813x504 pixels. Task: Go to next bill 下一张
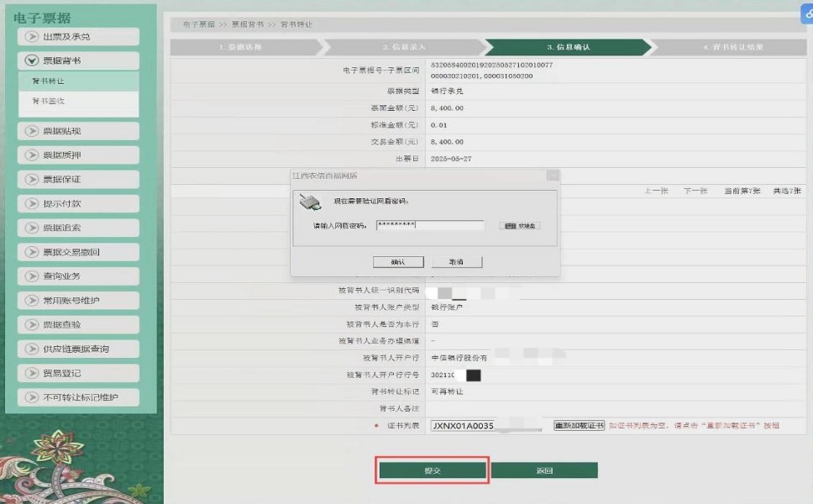point(695,191)
